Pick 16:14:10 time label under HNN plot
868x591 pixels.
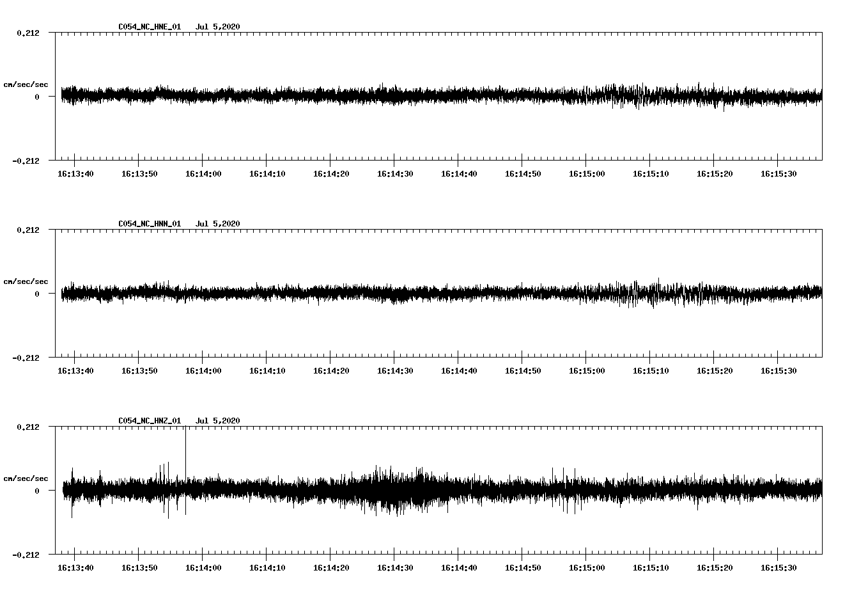(267, 371)
